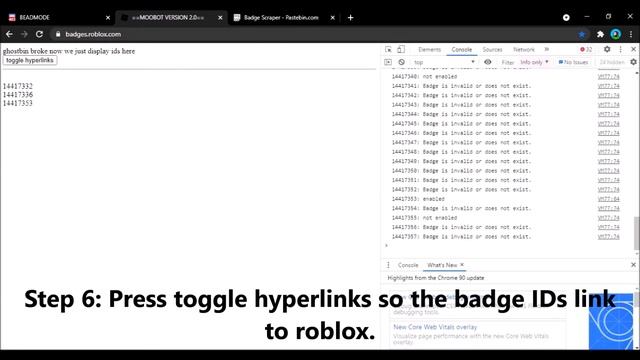This screenshot has height=360, width=640.
Task: Click the No Issues indicator
Action: 573,62
